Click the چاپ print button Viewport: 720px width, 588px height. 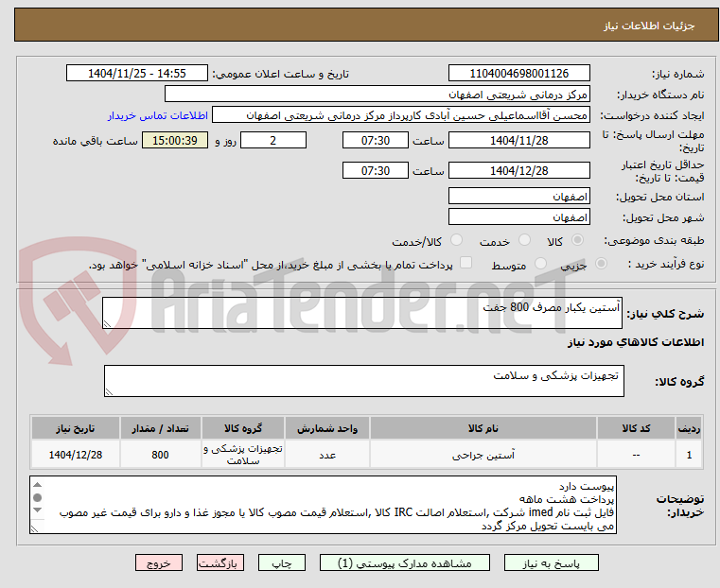pyautogui.click(x=282, y=562)
